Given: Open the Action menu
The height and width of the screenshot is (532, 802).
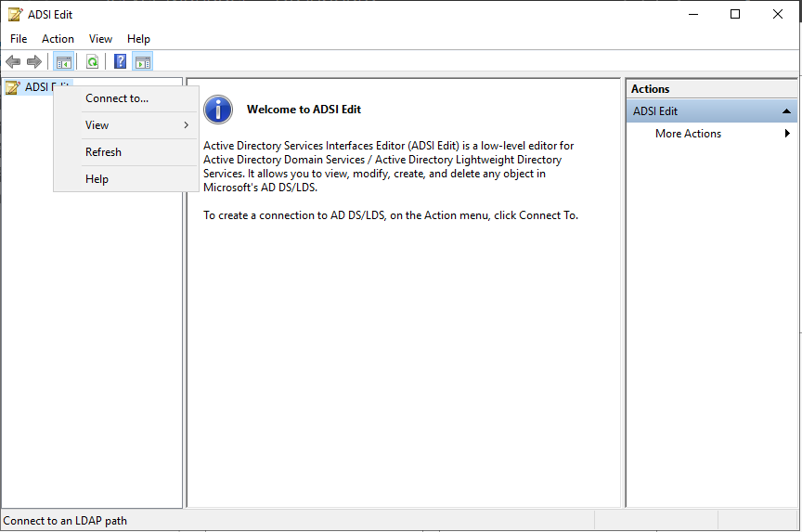Looking at the screenshot, I should pos(58,39).
